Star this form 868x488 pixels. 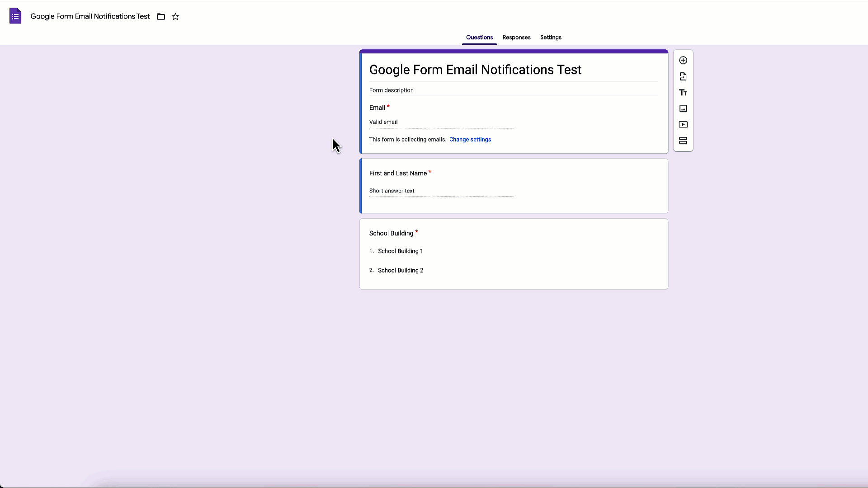pyautogui.click(x=176, y=17)
